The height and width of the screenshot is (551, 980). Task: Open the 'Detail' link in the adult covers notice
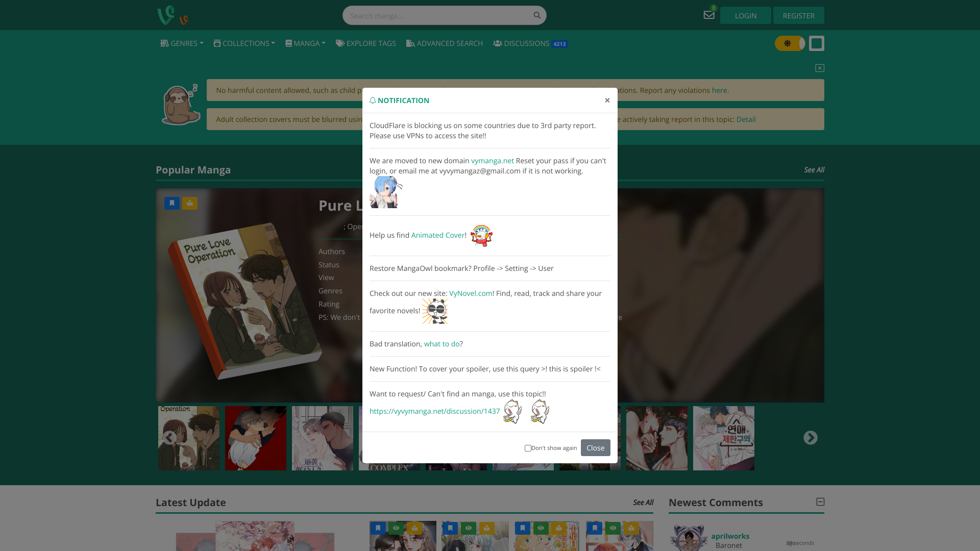(x=746, y=119)
